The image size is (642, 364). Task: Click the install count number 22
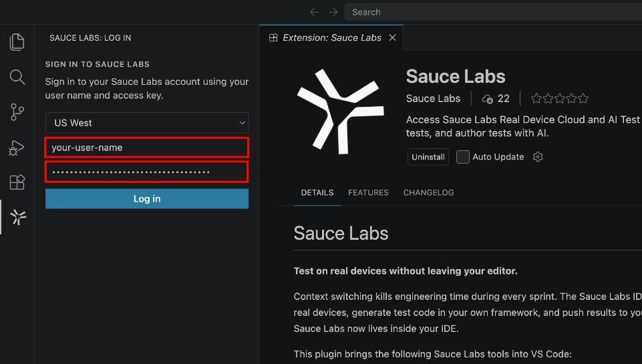point(504,99)
